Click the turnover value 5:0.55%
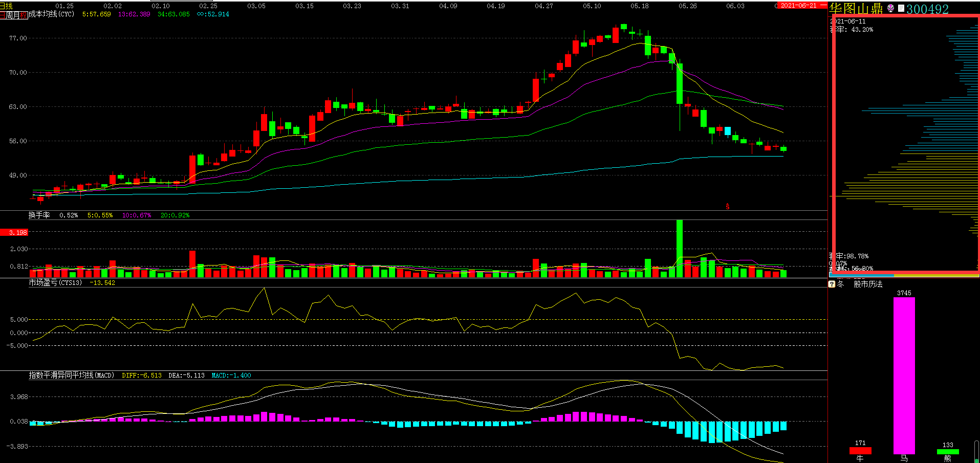This screenshot has height=463, width=980. [x=100, y=215]
